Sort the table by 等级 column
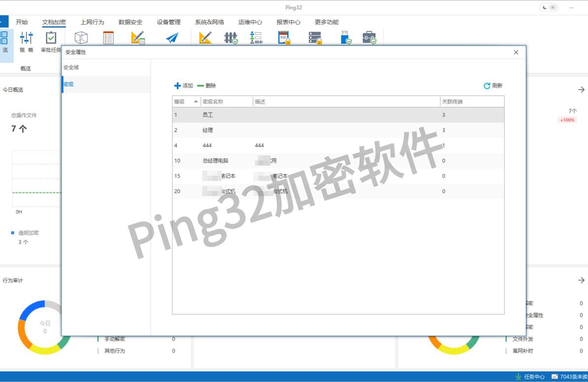Viewport: 588px width, 382px height. [186, 102]
